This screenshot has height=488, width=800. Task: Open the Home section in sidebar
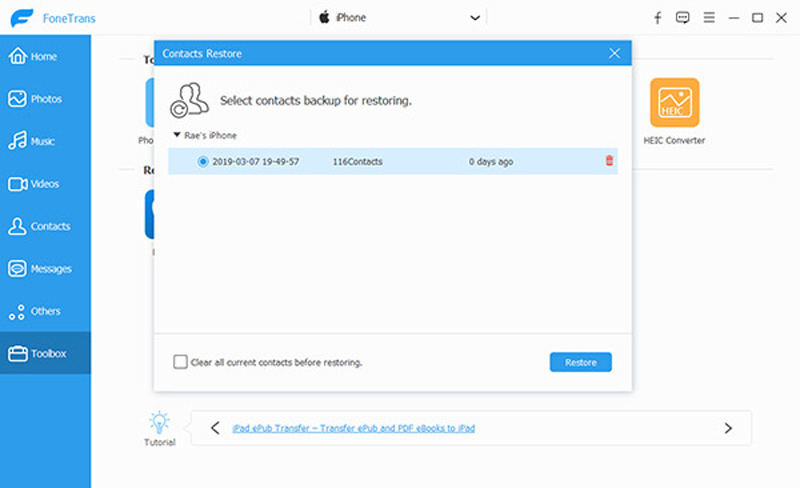point(45,56)
